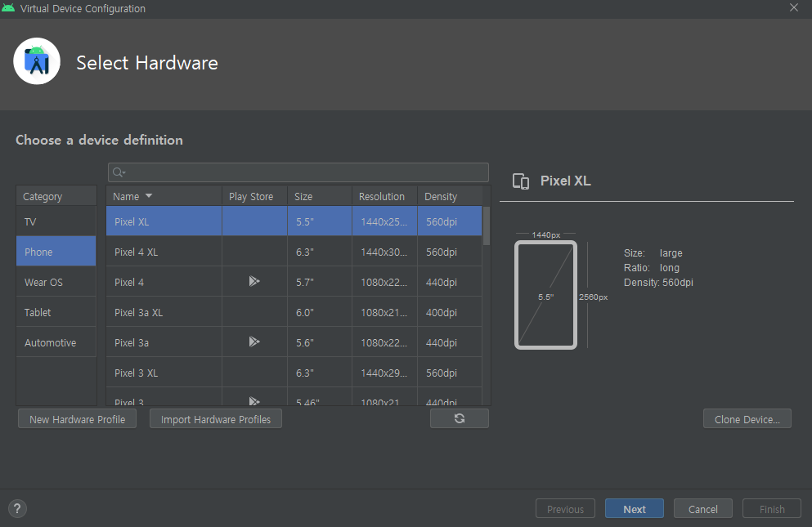Click the 400dpi density cell

450,312
